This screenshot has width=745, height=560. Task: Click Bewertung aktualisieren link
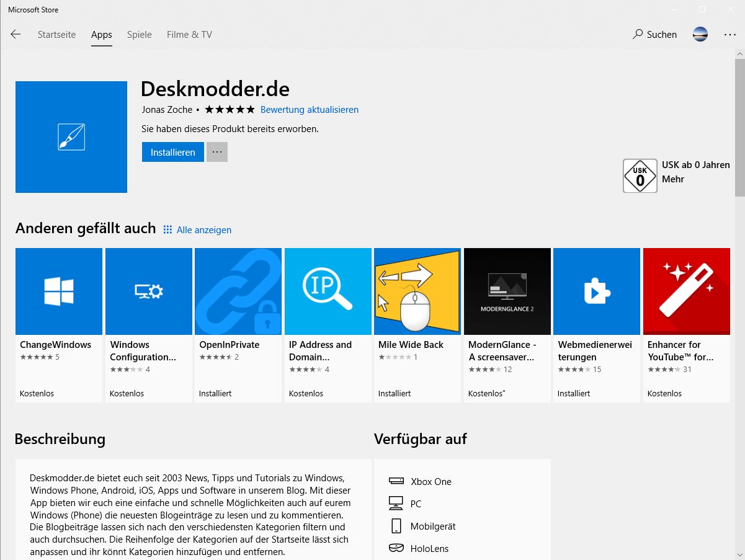coord(310,110)
